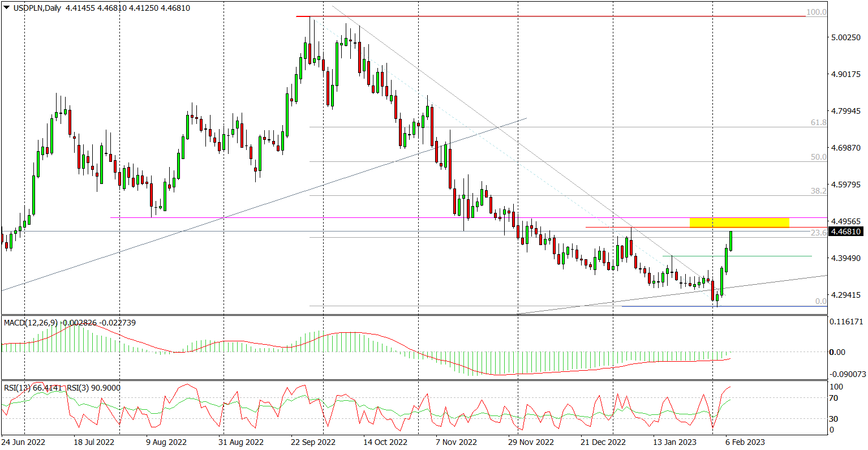Click the RSI(13) 66.4141 indicator label
Screen dimensions: 868x450
pyautogui.click(x=33, y=388)
